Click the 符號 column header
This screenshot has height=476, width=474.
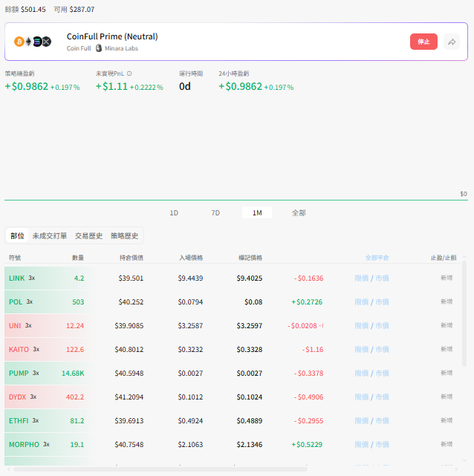[x=15, y=258]
